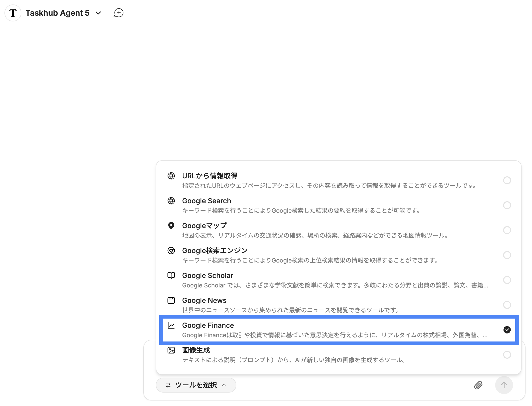Image resolution: width=532 pixels, height=406 pixels.
Task: Click the new chat bubble icon
Action: tap(118, 13)
